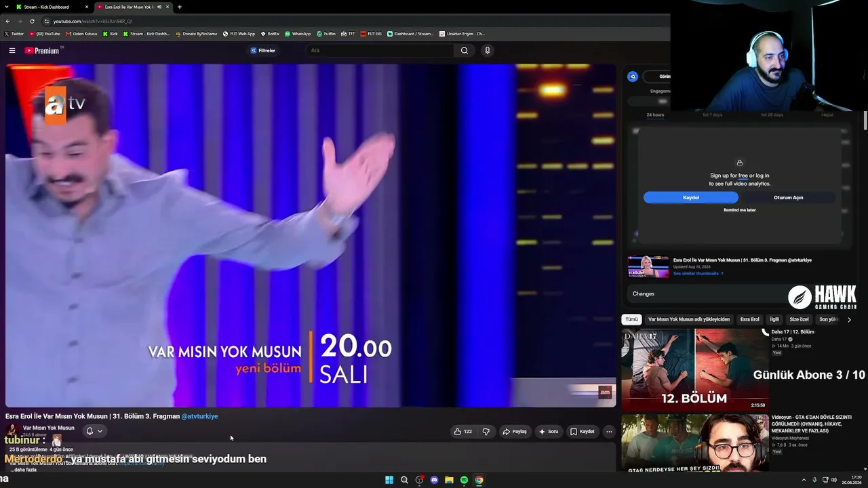The width and height of the screenshot is (868, 488).
Task: Share the video using Paylaş
Action: pos(515,431)
